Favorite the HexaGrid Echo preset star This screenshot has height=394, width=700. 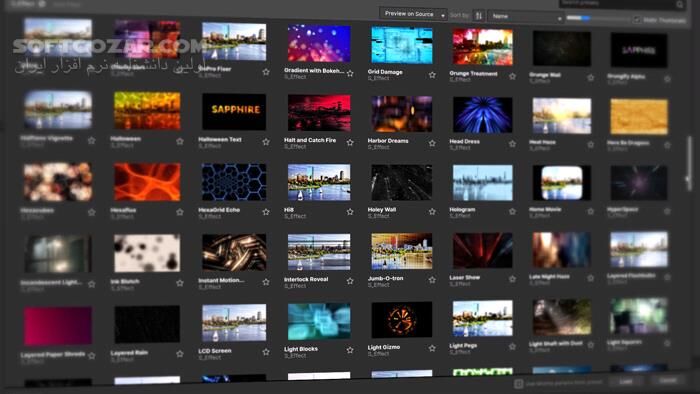coord(266,212)
